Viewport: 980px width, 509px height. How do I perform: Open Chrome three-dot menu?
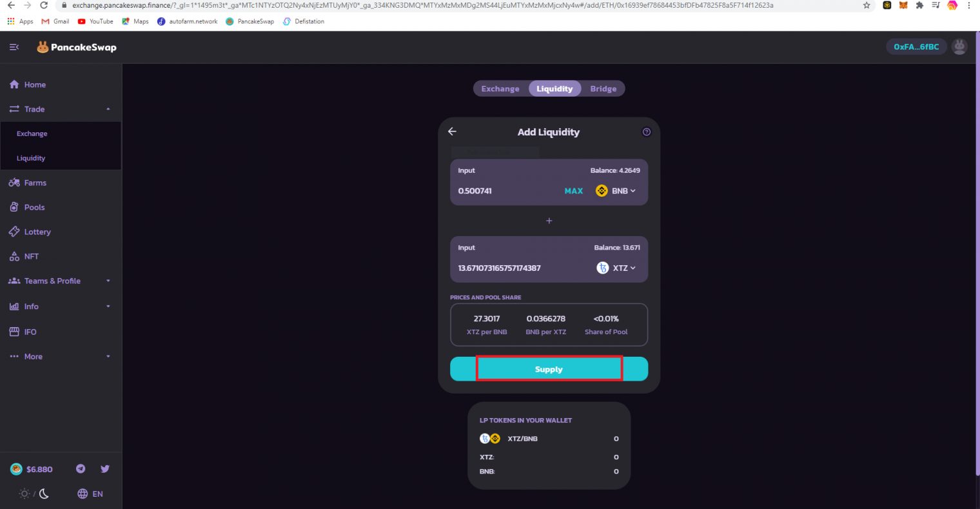969,5
